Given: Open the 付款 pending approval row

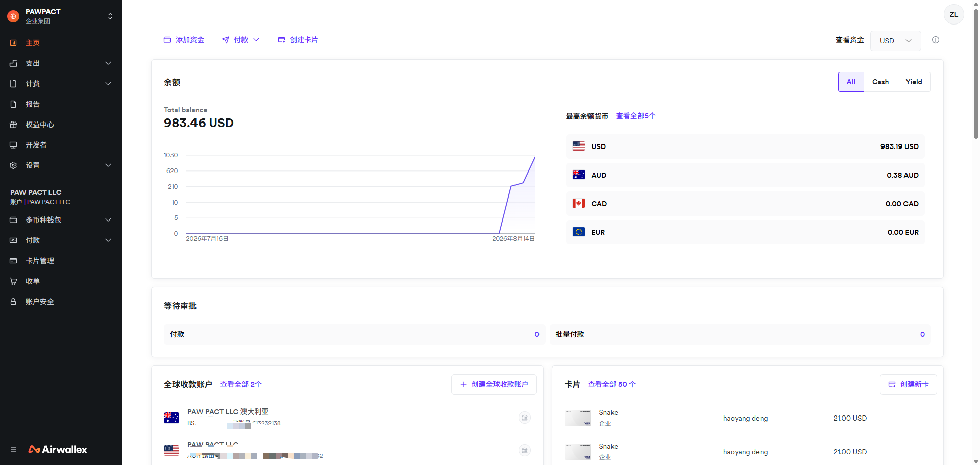Looking at the screenshot, I should pyautogui.click(x=355, y=334).
